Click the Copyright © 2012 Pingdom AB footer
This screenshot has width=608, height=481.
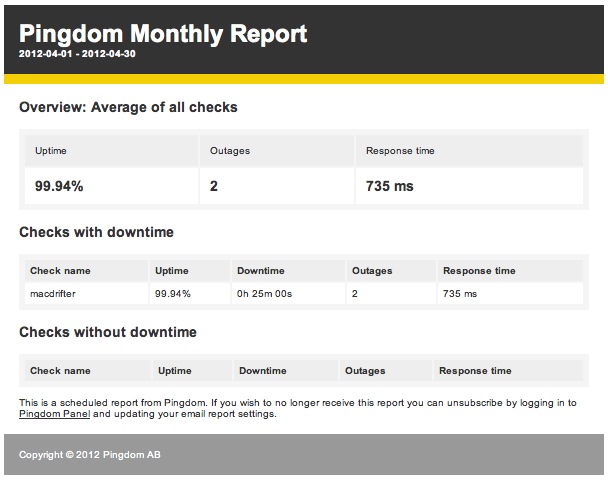tap(90, 455)
